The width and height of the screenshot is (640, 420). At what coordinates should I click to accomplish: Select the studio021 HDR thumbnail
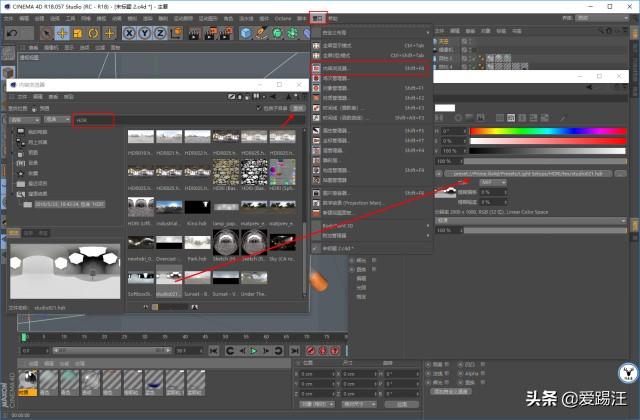pos(169,281)
